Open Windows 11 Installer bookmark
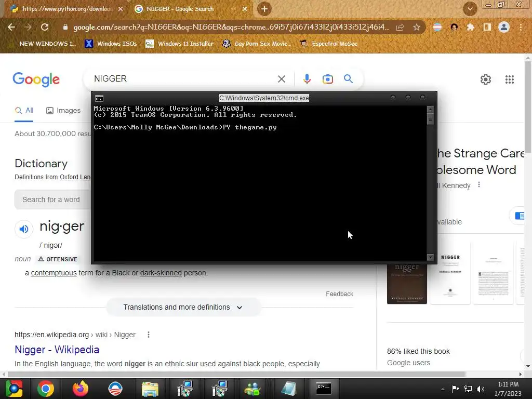This screenshot has height=399, width=532. [179, 44]
